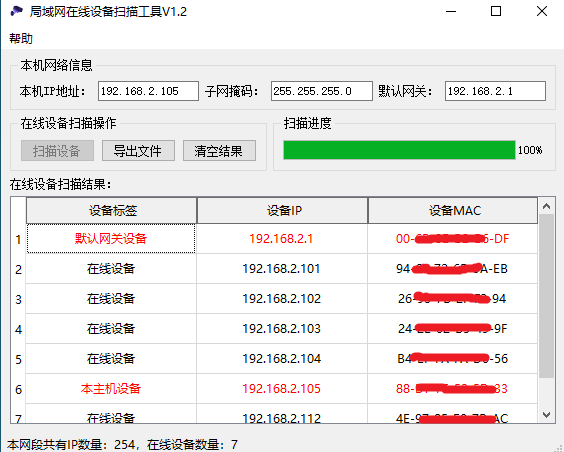Click the 扫描设备 button
Viewport: 564px width, 452px height.
[57, 150]
